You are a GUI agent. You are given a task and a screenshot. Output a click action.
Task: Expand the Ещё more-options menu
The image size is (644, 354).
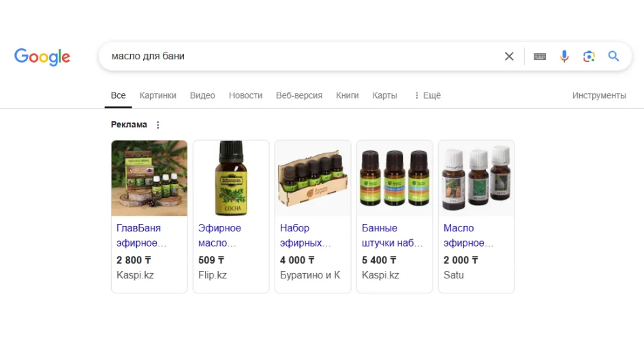[x=427, y=95]
